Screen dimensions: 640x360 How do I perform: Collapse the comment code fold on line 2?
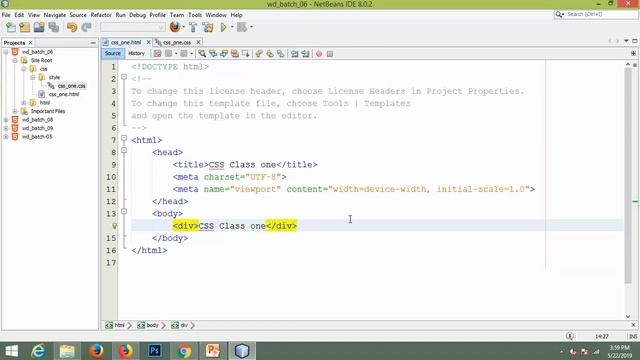[x=124, y=77]
